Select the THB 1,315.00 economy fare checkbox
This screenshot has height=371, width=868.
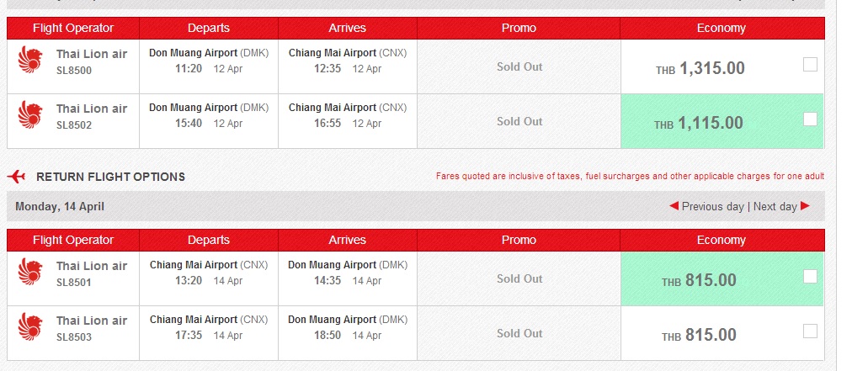click(810, 65)
